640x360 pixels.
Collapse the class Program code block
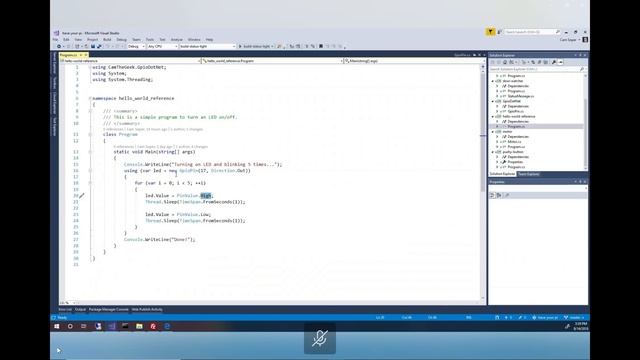click(x=90, y=134)
